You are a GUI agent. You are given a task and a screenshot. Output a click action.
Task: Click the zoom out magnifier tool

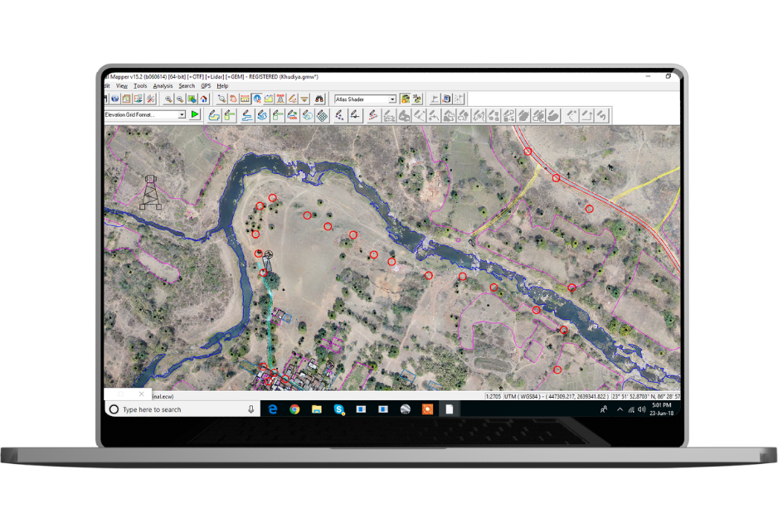click(x=180, y=99)
